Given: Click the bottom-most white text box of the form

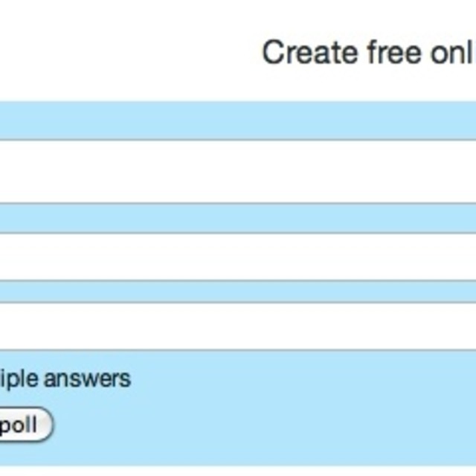Looking at the screenshot, I should tap(238, 326).
